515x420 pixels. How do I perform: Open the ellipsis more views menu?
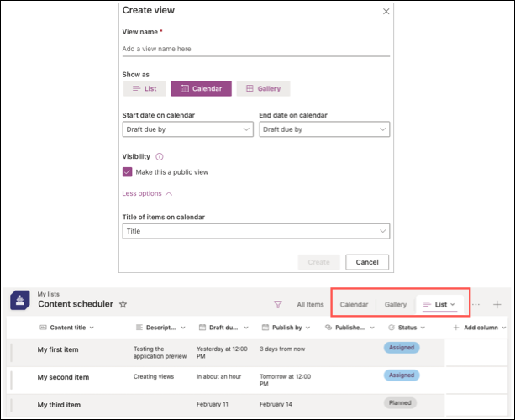pos(476,304)
